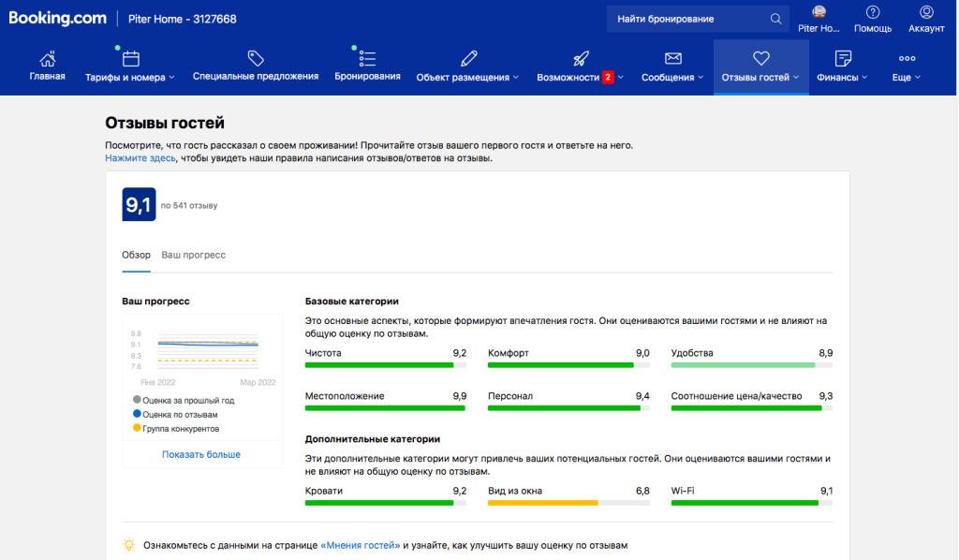Click the Главная home icon
959x560 pixels.
pos(47,58)
